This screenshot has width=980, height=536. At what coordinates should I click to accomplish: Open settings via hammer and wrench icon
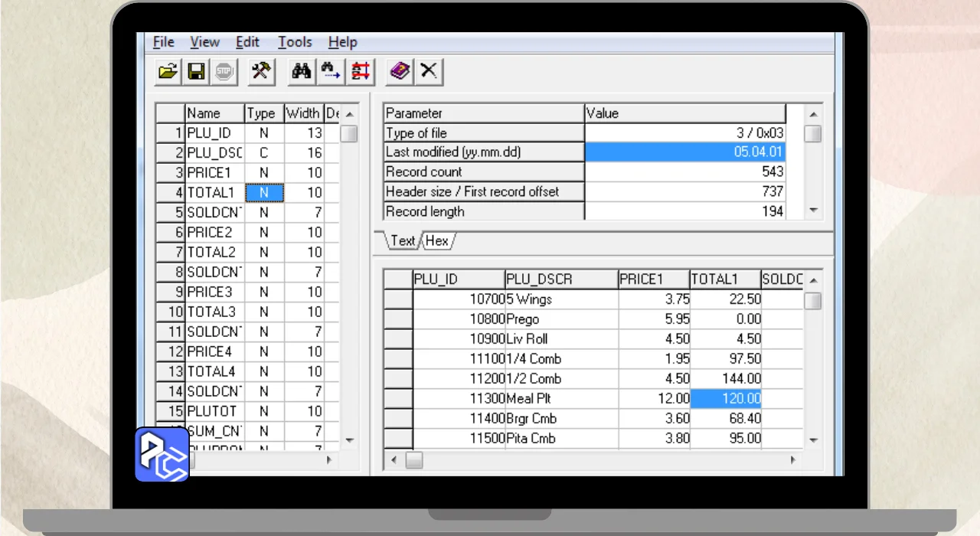click(261, 72)
